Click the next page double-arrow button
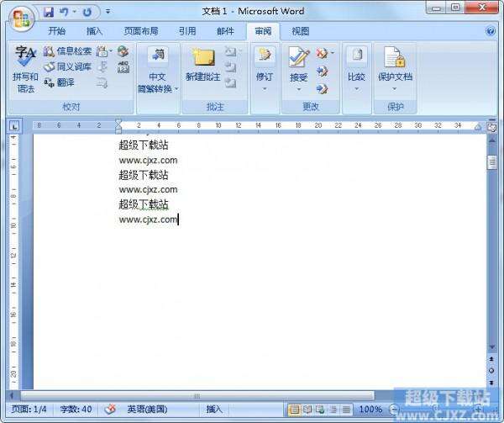This screenshot has height=423, width=504. (491, 383)
